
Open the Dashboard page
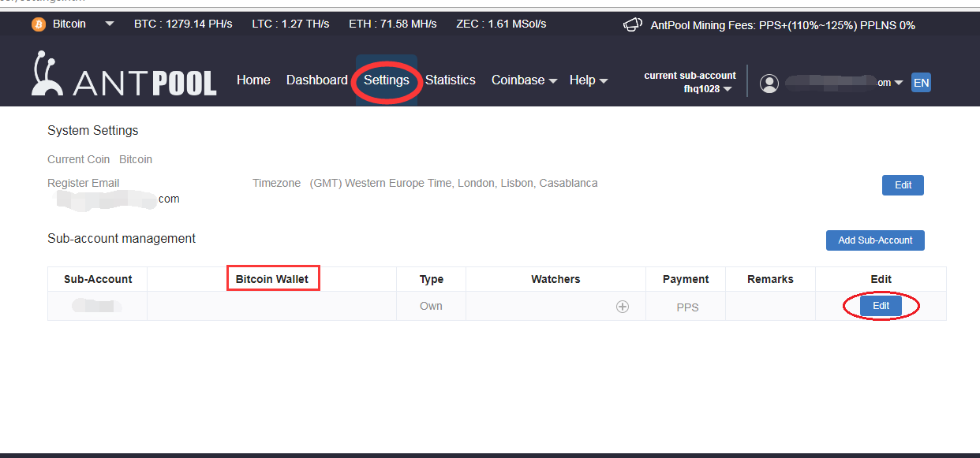(x=316, y=80)
